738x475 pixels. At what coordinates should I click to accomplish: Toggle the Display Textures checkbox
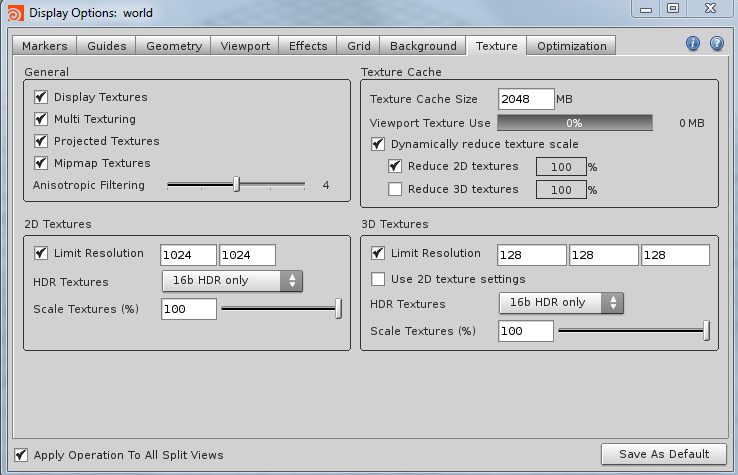[41, 97]
